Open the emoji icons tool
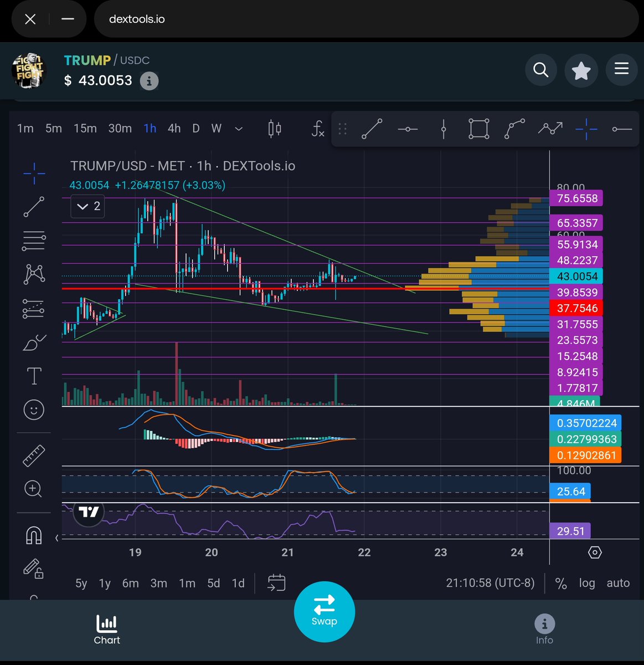Screen dimensions: 644x665 pyautogui.click(x=34, y=410)
